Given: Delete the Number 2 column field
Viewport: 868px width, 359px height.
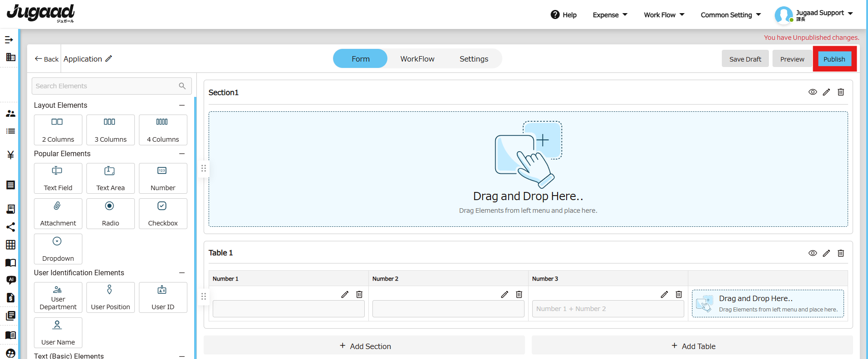Looking at the screenshot, I should [519, 294].
